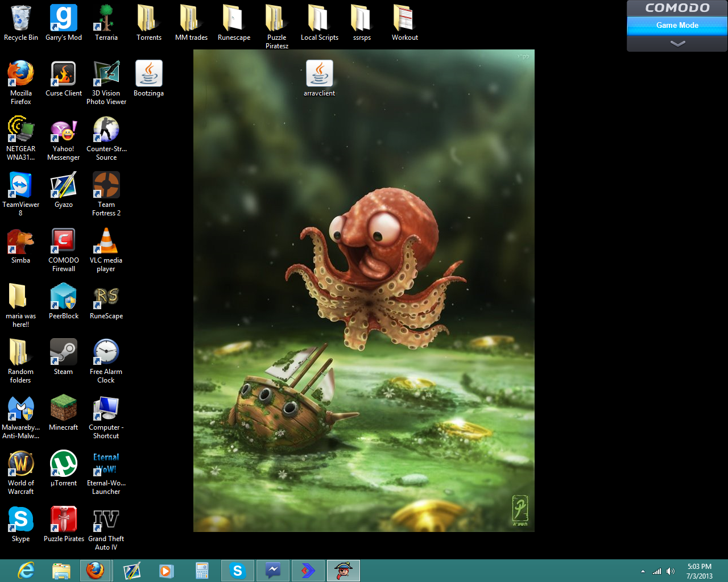This screenshot has width=728, height=582.
Task: Open Calculator from the taskbar
Action: pyautogui.click(x=202, y=571)
